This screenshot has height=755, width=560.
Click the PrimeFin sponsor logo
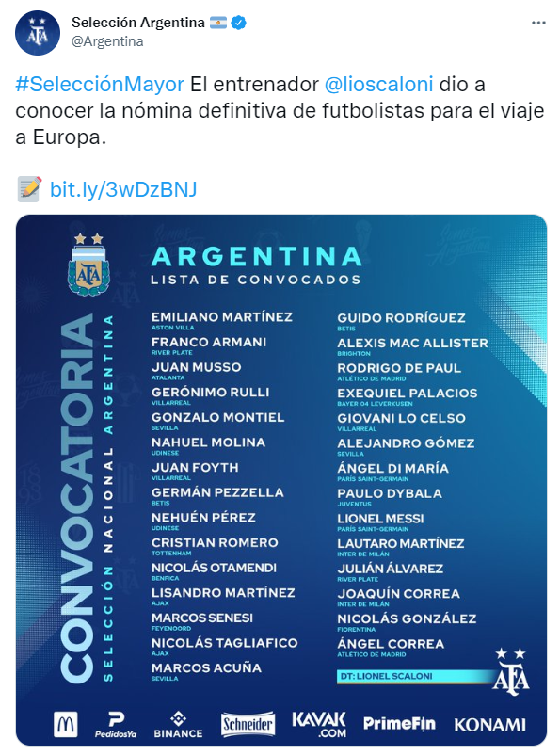[x=399, y=724]
